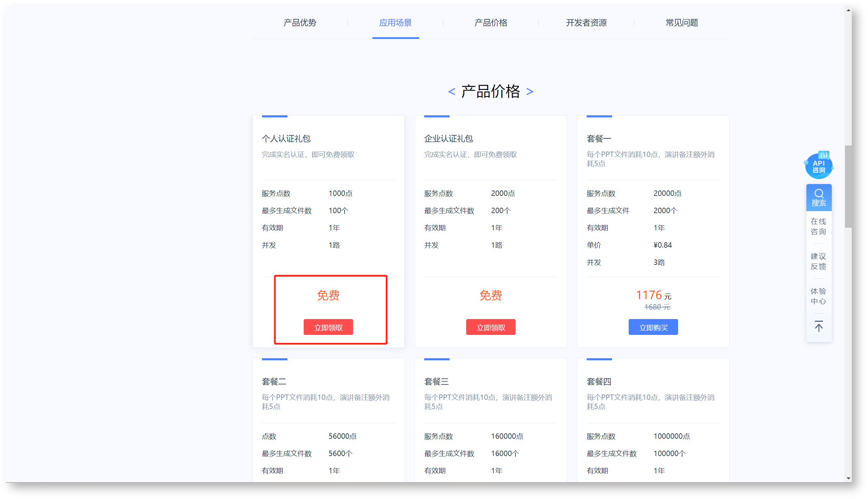
Task: Click the left angle bracket beside 产品价格 title
Action: coord(451,91)
